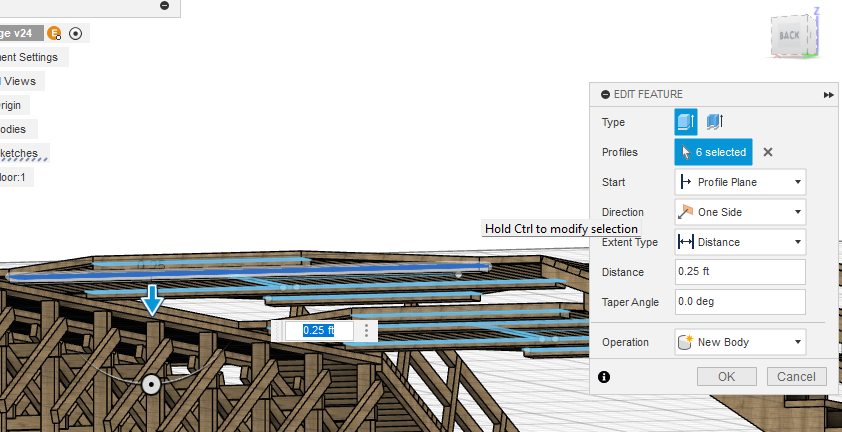Clear profile selection with the X icon
This screenshot has width=842, height=432.
pos(768,152)
